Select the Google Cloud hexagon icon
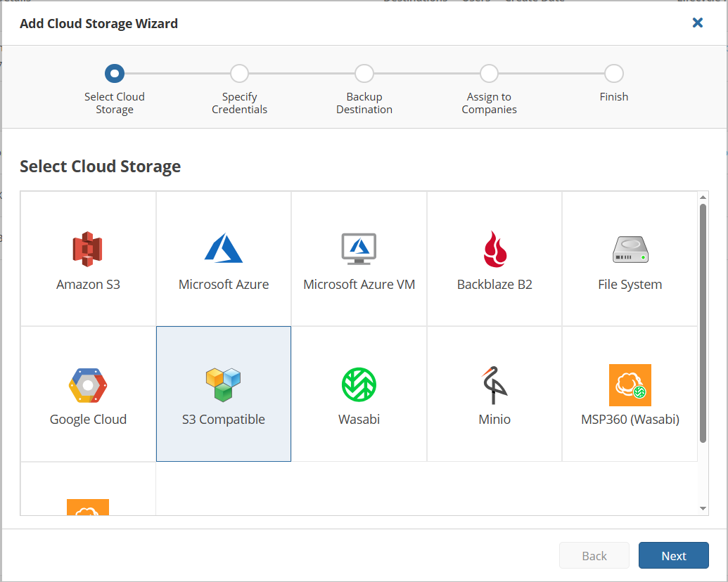Image resolution: width=728 pixels, height=582 pixels. 88,385
